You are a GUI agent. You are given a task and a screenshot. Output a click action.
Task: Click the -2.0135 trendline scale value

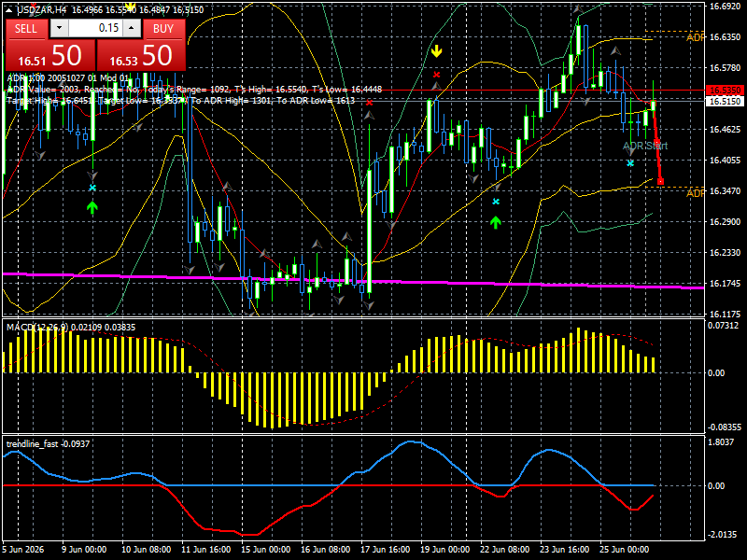[722, 534]
